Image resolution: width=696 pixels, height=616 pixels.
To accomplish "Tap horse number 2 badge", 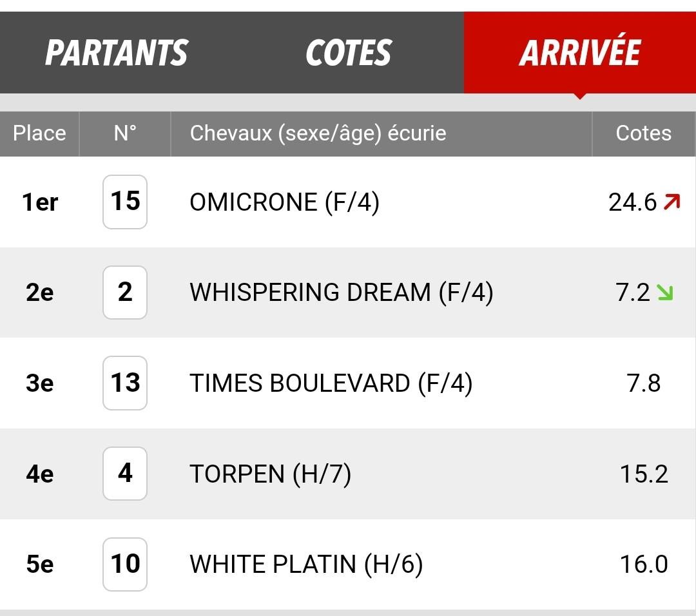I will pyautogui.click(x=125, y=293).
